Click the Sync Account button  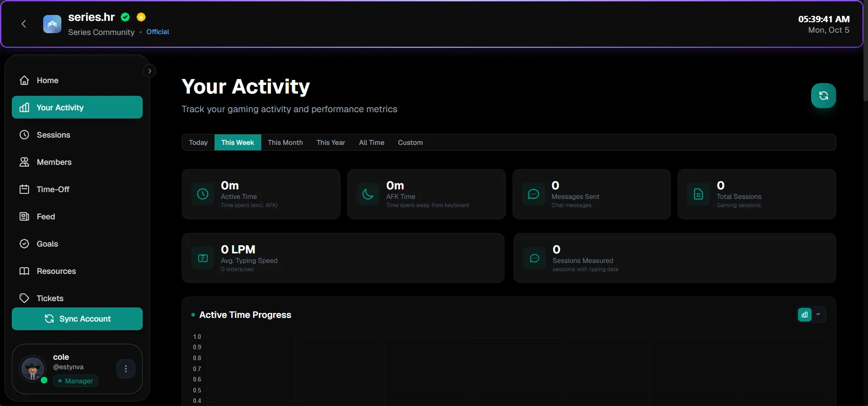click(77, 319)
